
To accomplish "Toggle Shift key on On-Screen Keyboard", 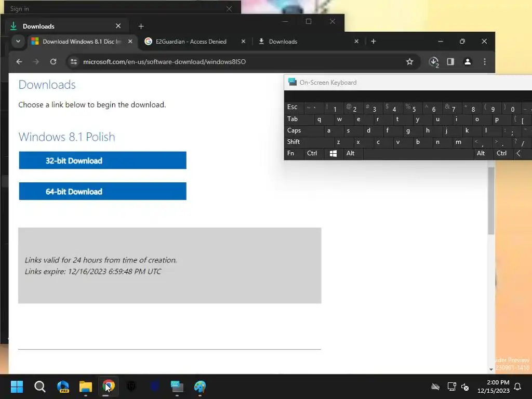I will click(x=307, y=142).
